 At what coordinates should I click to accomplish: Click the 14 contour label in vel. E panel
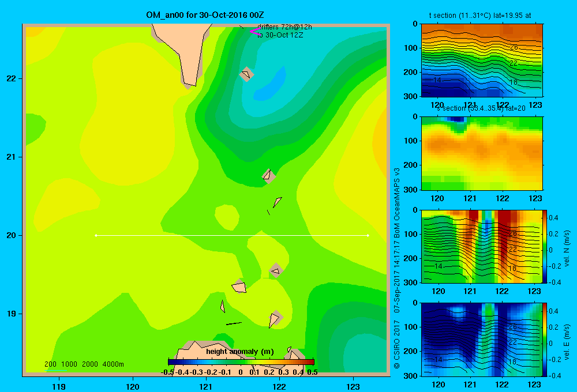(438, 359)
